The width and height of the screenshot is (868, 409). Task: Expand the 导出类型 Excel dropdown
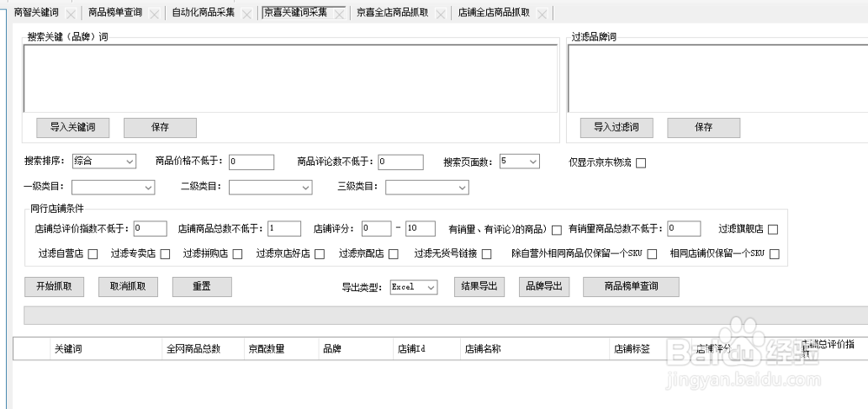[413, 287]
